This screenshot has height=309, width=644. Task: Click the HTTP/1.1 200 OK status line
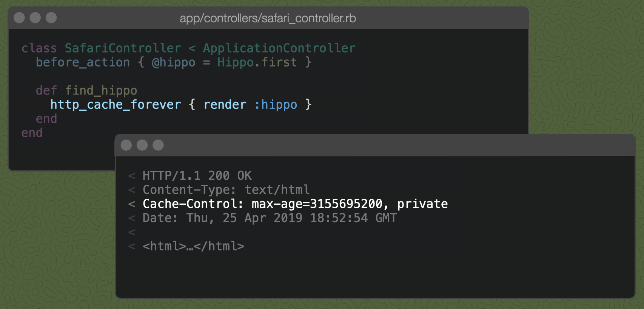point(197,175)
